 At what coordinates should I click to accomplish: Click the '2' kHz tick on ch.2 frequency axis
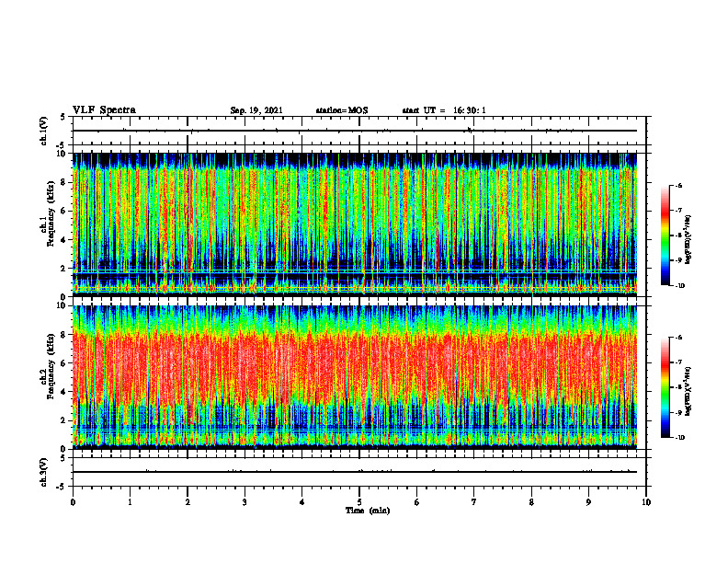64,420
